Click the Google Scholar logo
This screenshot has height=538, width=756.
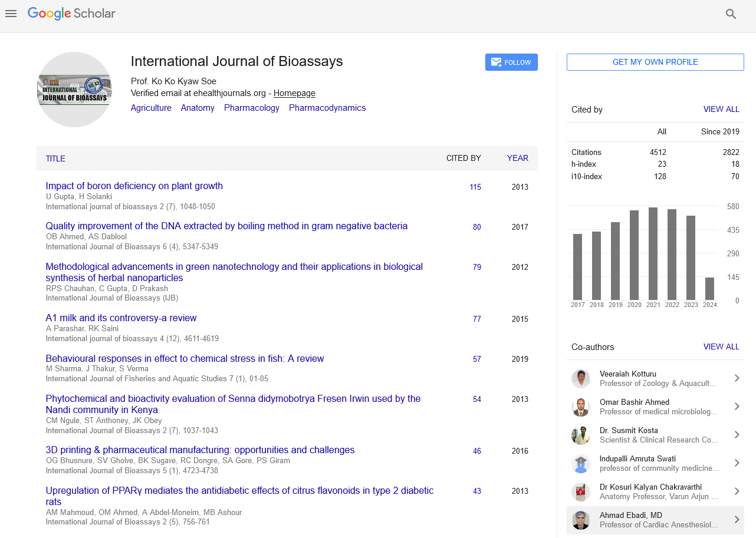click(71, 14)
